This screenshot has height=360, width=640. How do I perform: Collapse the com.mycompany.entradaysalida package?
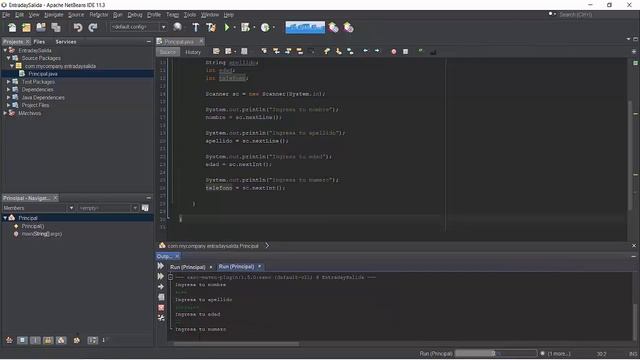(x=12, y=66)
